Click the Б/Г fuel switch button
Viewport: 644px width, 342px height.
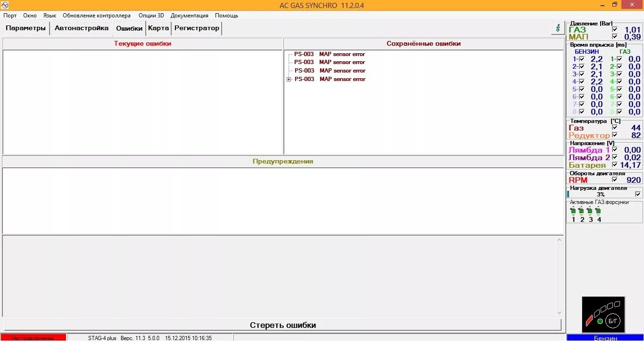click(613, 321)
